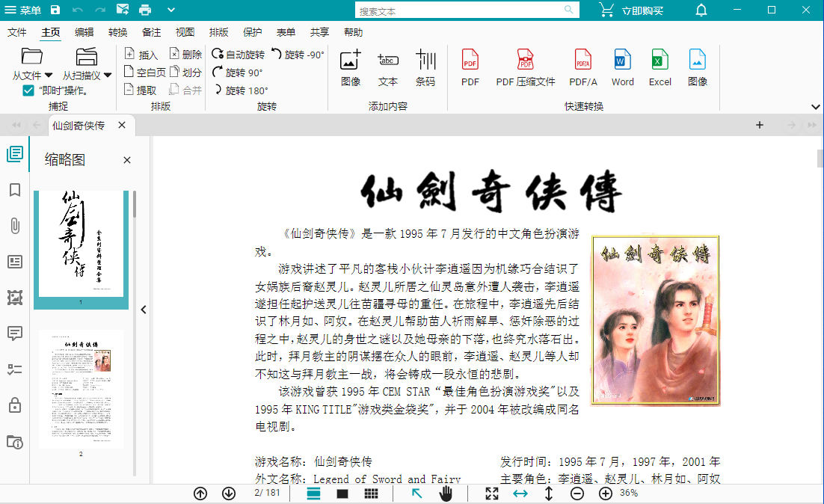This screenshot has height=504, width=824.
Task: Switch to the 转换 tab
Action: click(x=117, y=33)
